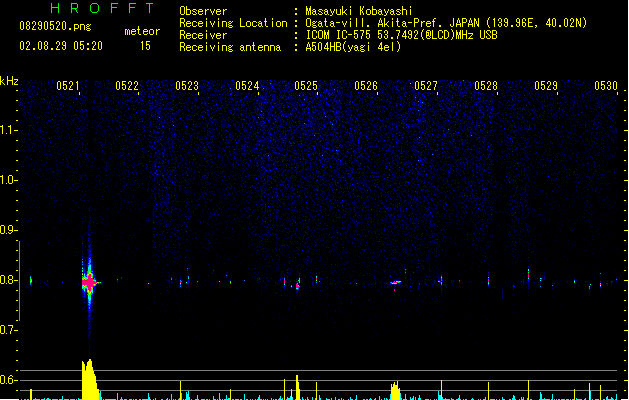Screen dimensions: 629x400
Task: Click the 0522 time marker
Action: 127,86
